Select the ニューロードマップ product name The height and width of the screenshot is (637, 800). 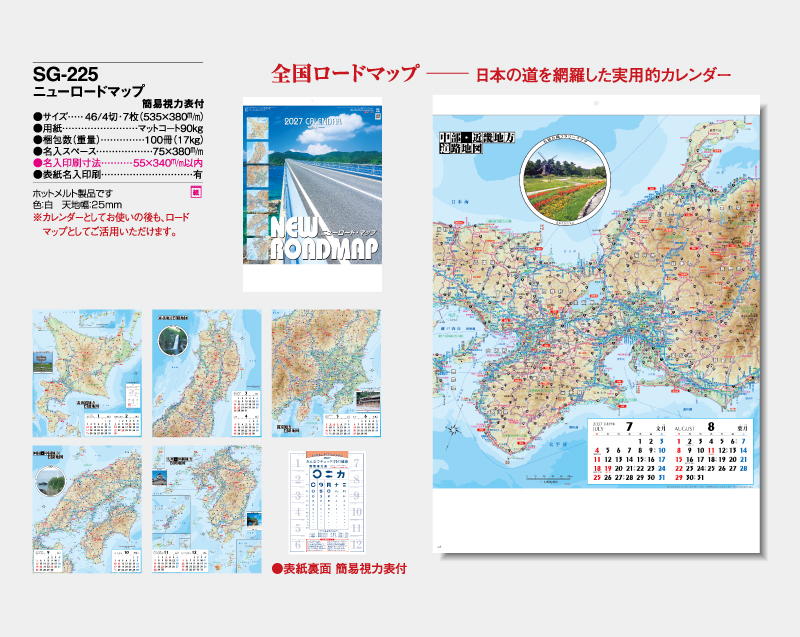tap(89, 91)
